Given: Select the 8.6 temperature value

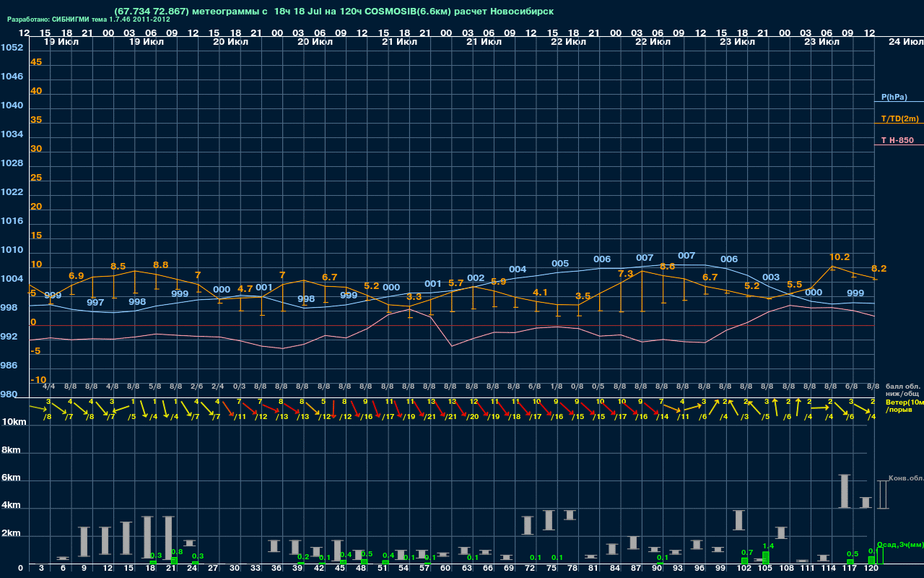Looking at the screenshot, I should pos(668,267).
